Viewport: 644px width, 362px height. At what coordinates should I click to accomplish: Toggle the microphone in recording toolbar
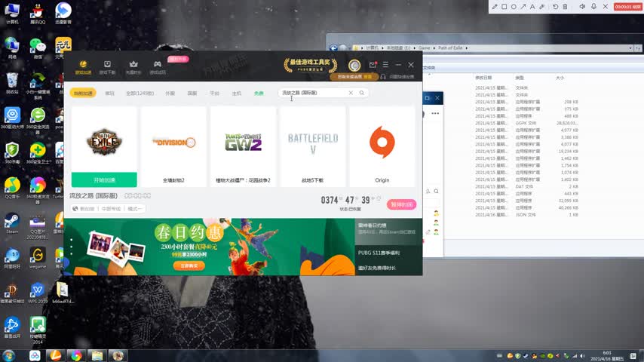594,7
